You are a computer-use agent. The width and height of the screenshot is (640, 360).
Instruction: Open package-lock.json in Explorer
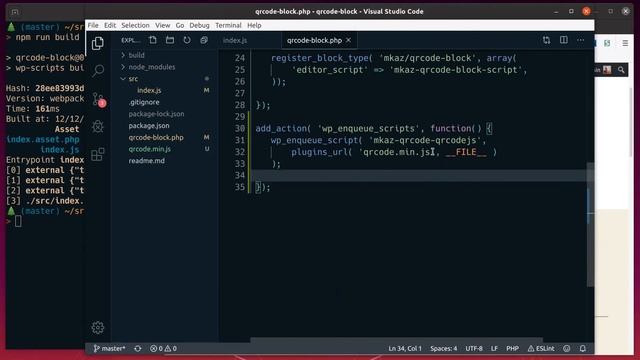[156, 114]
